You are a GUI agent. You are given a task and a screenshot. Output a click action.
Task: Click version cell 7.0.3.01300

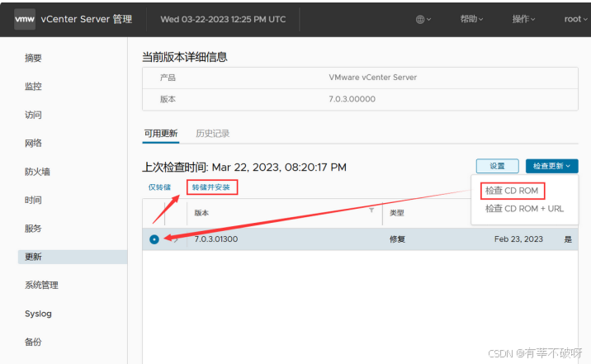point(216,239)
